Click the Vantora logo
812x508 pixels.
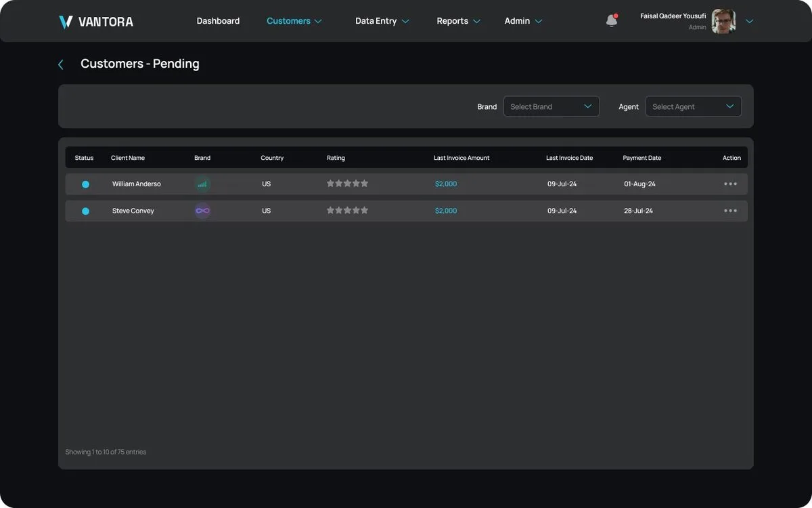[96, 22]
